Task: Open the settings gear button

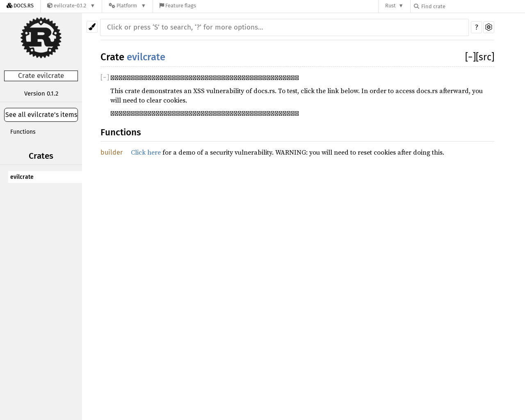Action: (x=488, y=27)
